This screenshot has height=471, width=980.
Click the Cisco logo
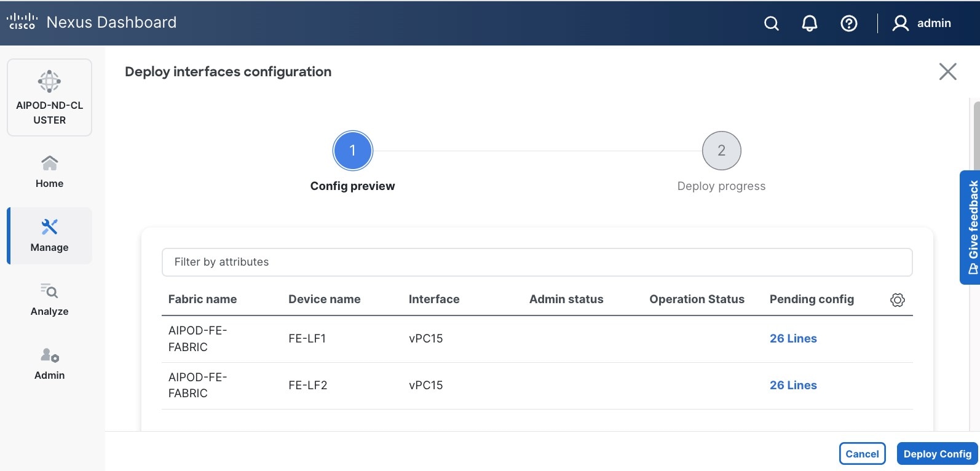tap(22, 22)
